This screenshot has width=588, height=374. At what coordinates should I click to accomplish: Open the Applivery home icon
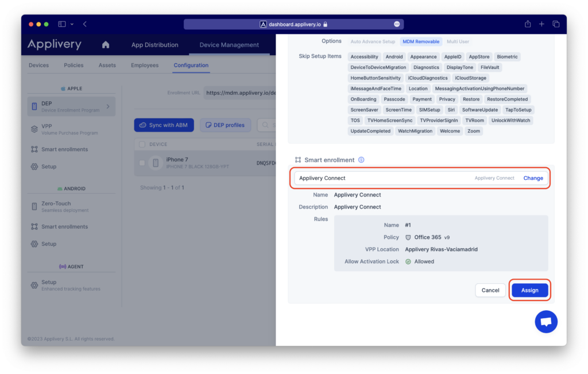click(x=106, y=45)
